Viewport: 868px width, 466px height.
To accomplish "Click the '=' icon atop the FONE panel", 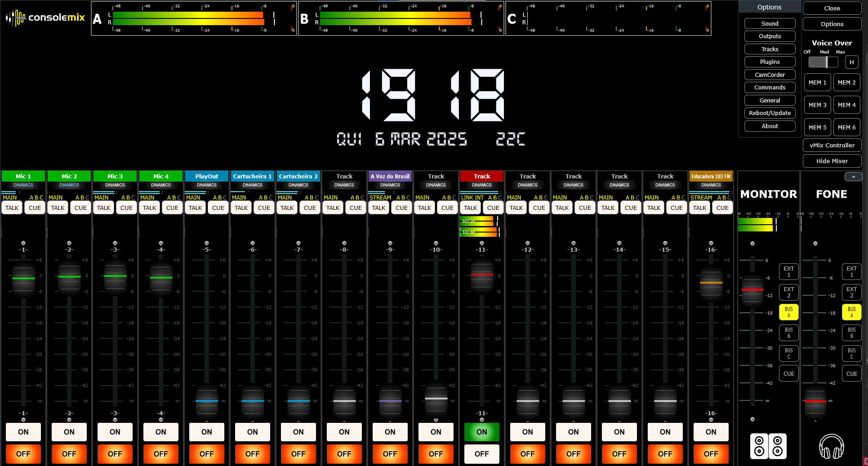I will click(854, 177).
